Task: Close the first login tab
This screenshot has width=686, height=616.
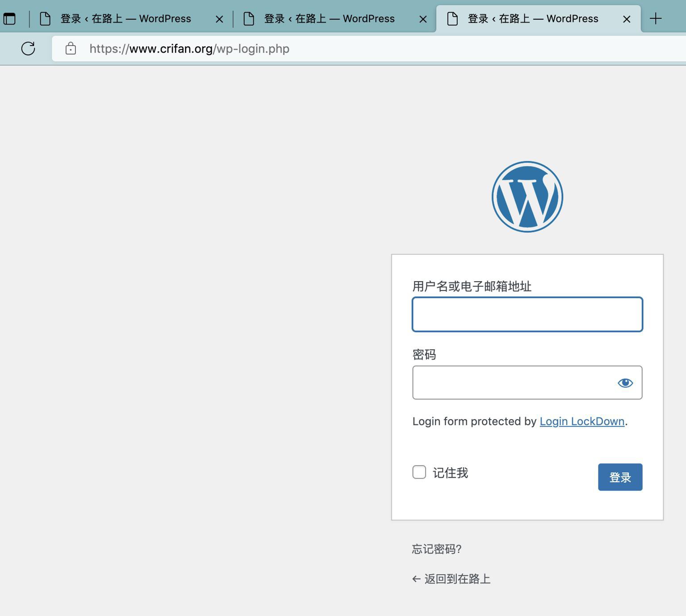Action: pyautogui.click(x=219, y=19)
